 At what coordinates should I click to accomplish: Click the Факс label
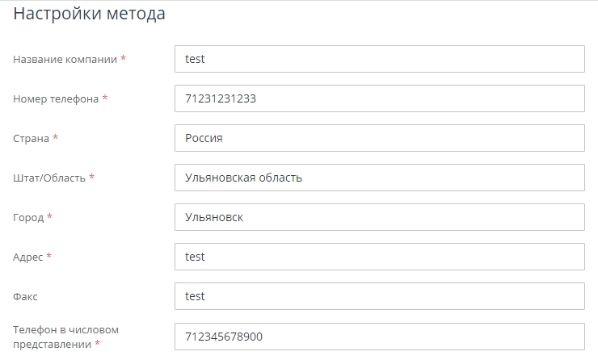[25, 296]
